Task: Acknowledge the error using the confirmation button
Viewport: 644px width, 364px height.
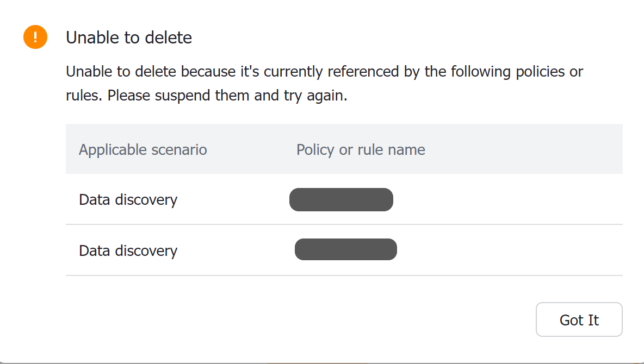Action: click(x=579, y=319)
